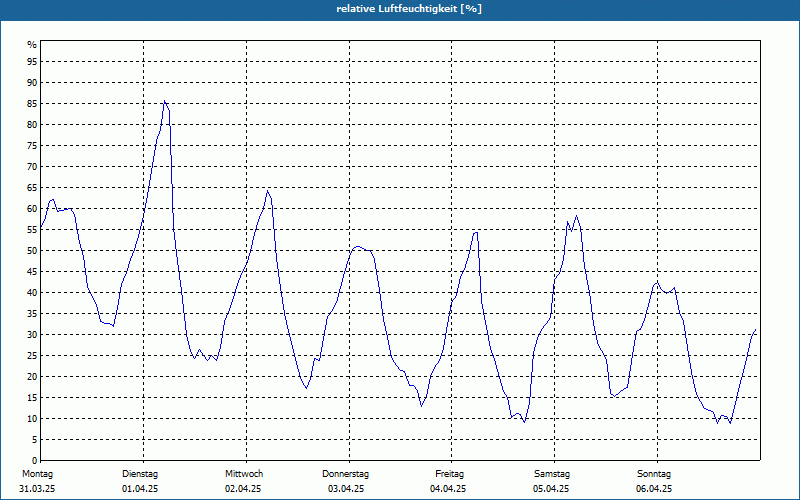
Task: Click the 'Sonntag' day label
Action: click(654, 474)
